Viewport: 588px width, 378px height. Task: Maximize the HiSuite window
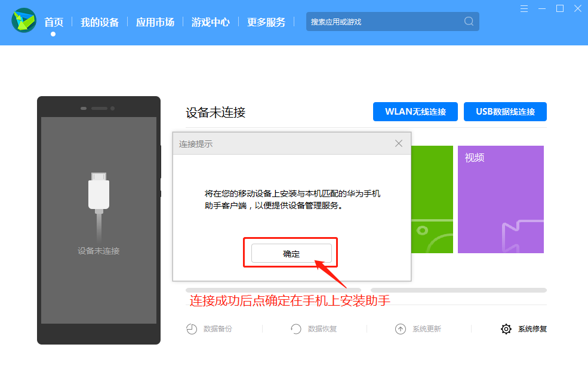[x=560, y=8]
